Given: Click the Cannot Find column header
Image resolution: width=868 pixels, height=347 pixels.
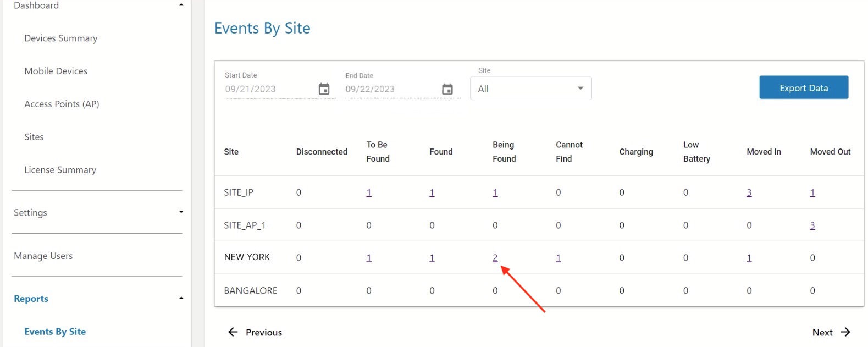Looking at the screenshot, I should coord(569,152).
